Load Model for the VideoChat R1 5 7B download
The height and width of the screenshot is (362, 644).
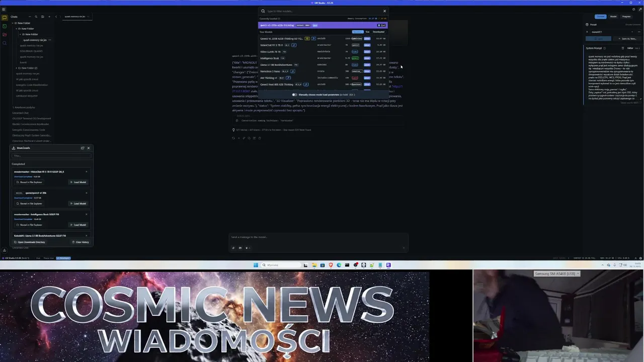coord(78,182)
